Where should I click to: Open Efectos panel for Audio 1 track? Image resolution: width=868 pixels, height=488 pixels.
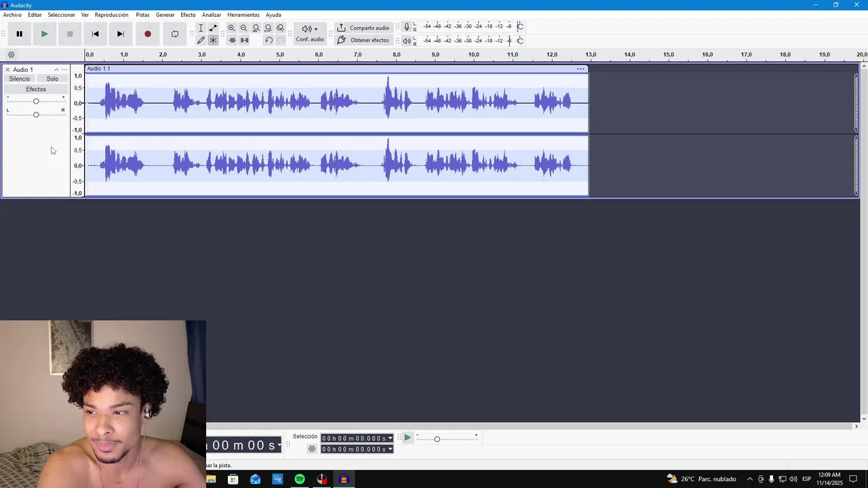click(x=36, y=89)
